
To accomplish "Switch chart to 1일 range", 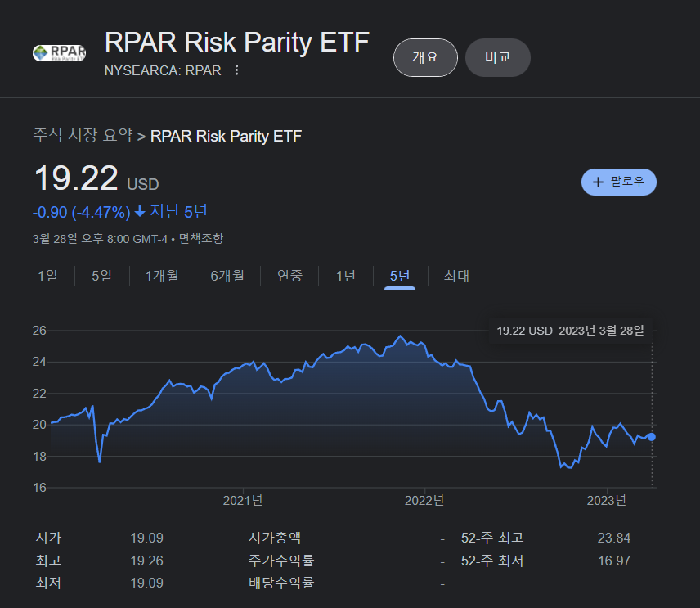I will tap(47, 276).
